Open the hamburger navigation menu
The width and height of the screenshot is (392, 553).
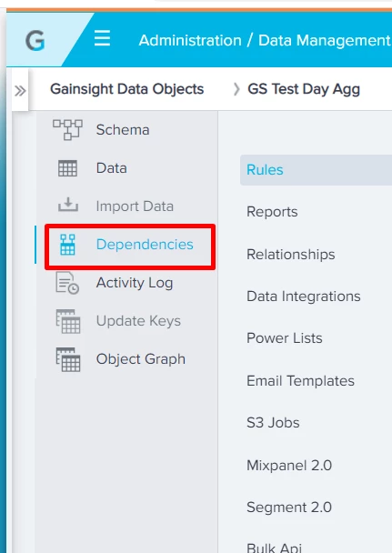pyautogui.click(x=102, y=38)
